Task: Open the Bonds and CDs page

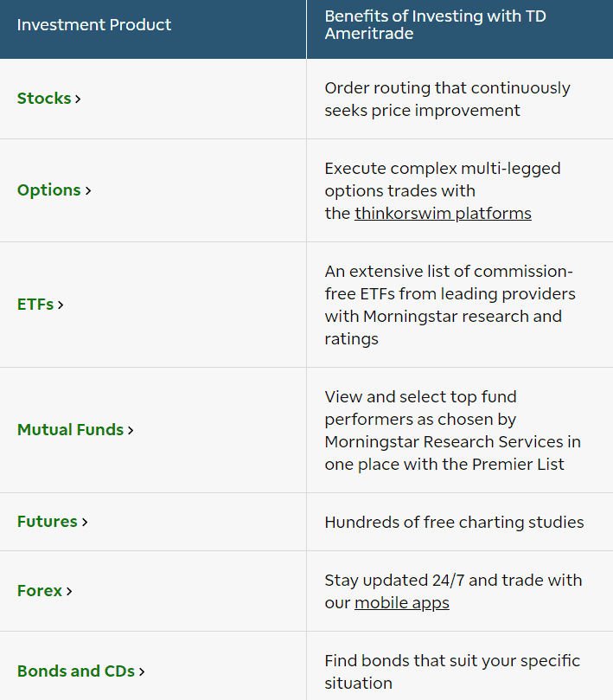Action: click(74, 671)
